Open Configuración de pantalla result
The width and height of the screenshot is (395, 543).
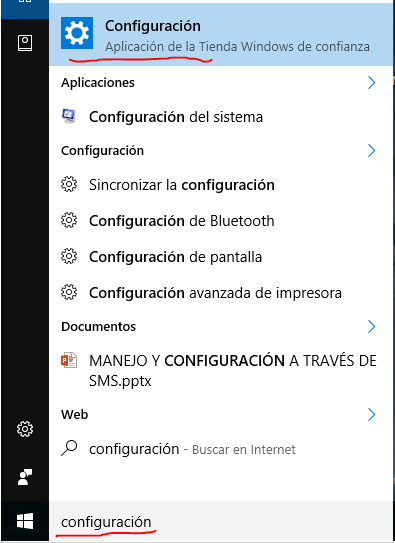click(221, 257)
